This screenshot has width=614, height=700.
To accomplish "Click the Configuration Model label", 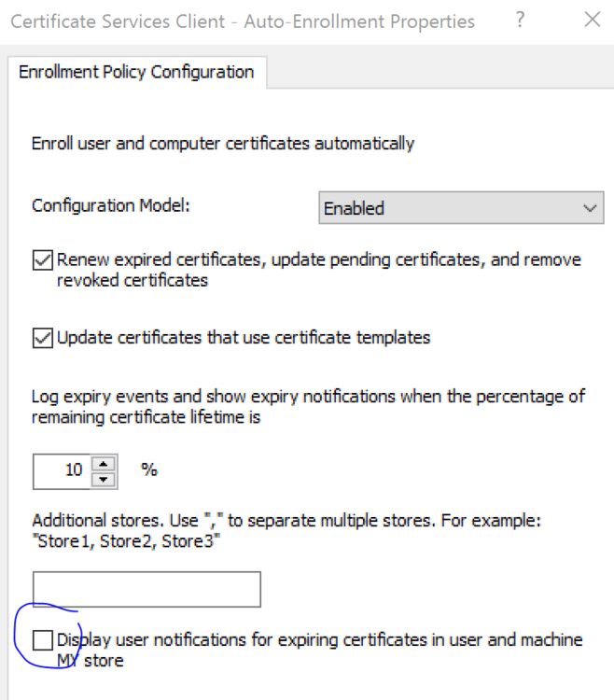I will tap(111, 205).
